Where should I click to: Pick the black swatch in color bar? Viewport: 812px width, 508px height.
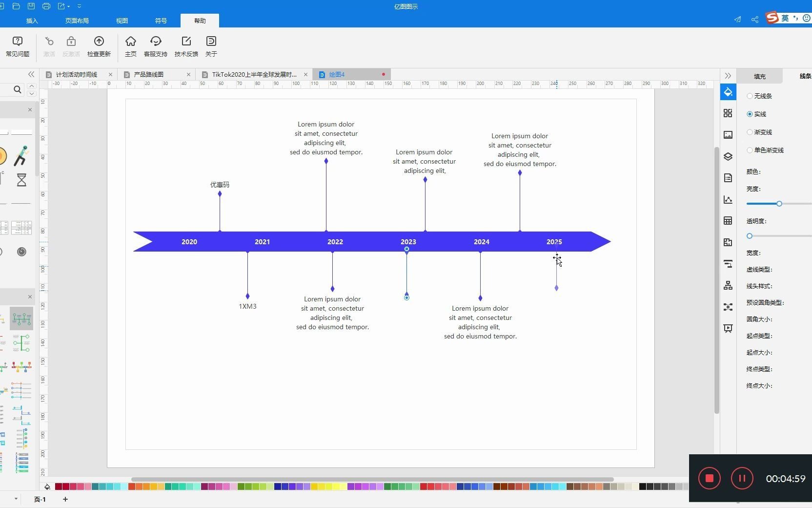point(643,487)
